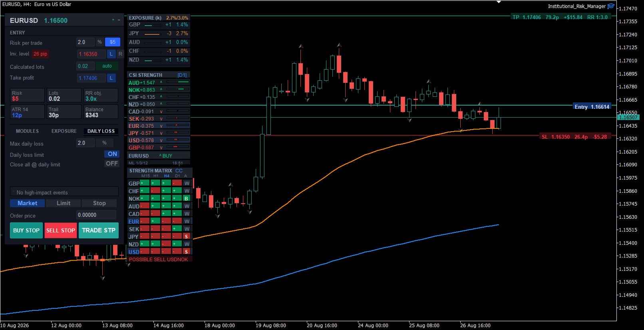Toggle Close all at daily limit OFF switch
The height and width of the screenshot is (330, 644).
tap(112, 164)
